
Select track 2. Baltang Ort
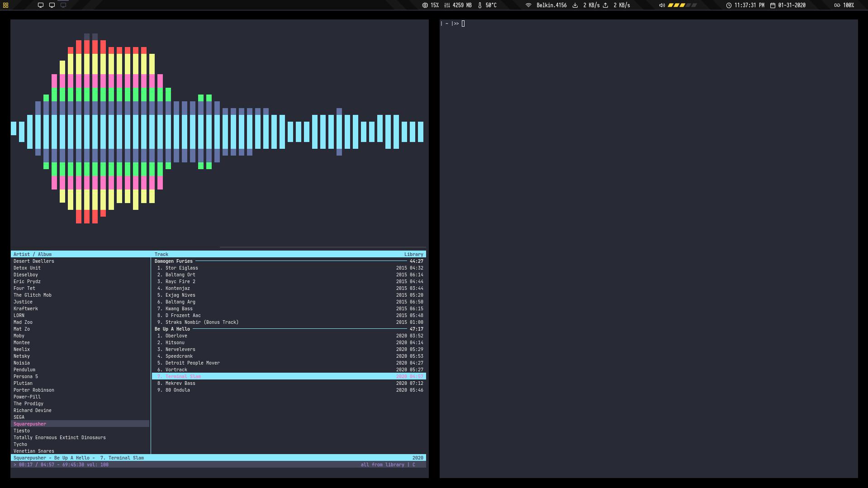tap(289, 275)
